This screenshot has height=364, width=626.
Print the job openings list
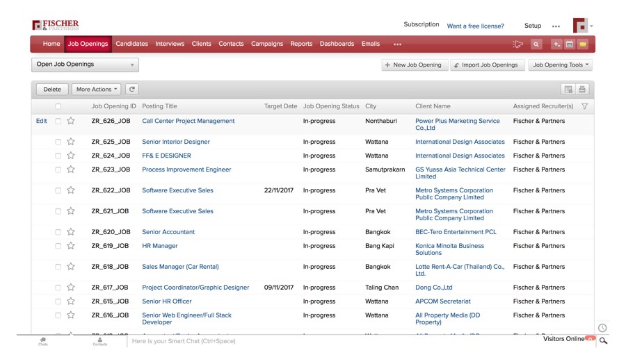582,90
